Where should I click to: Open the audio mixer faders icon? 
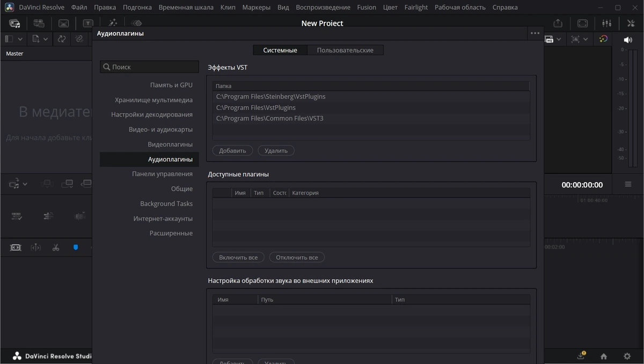click(x=606, y=23)
